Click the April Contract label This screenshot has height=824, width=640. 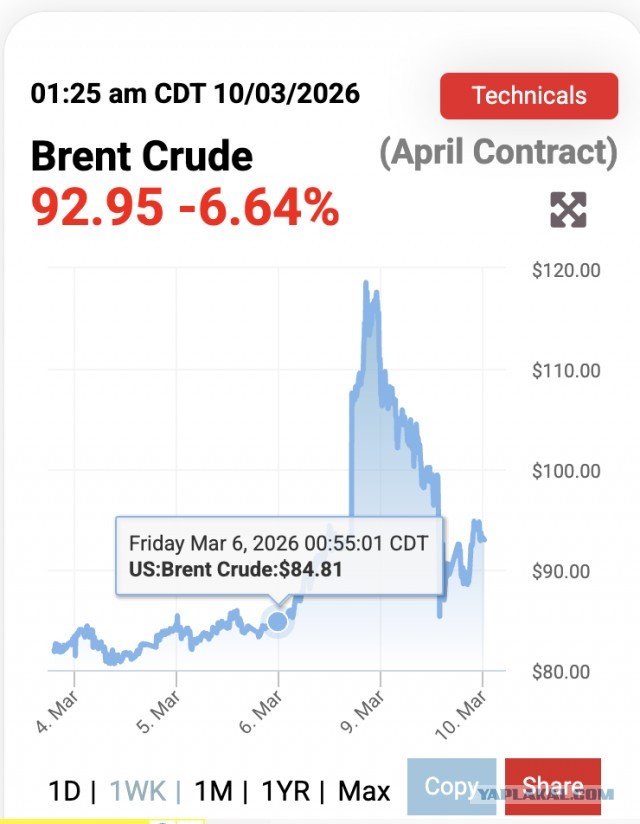498,152
